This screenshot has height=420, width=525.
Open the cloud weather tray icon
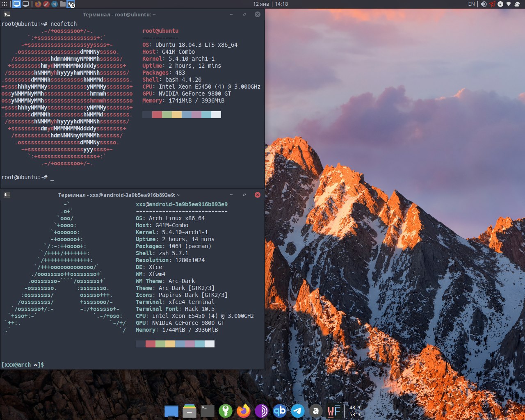point(517,4)
